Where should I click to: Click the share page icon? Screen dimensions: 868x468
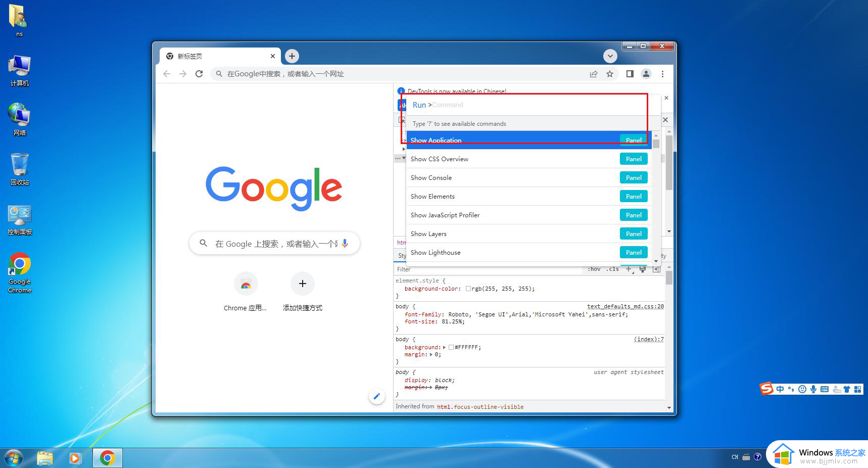[x=594, y=74]
